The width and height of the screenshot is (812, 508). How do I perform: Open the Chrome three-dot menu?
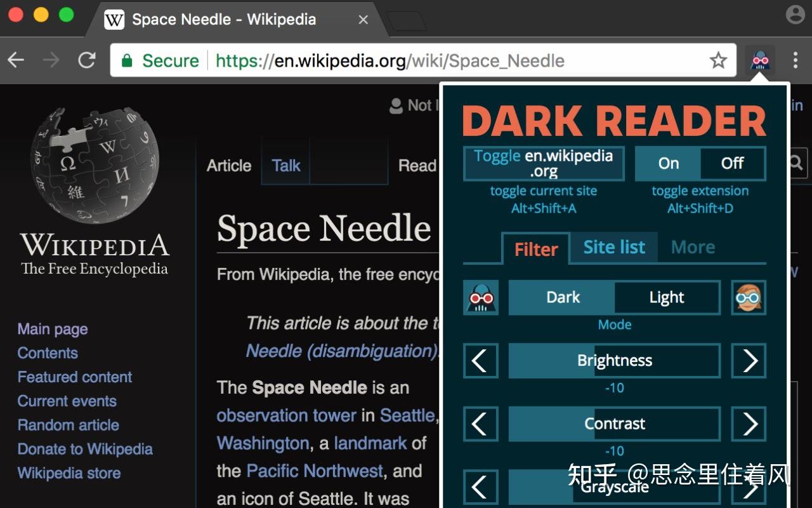click(795, 60)
